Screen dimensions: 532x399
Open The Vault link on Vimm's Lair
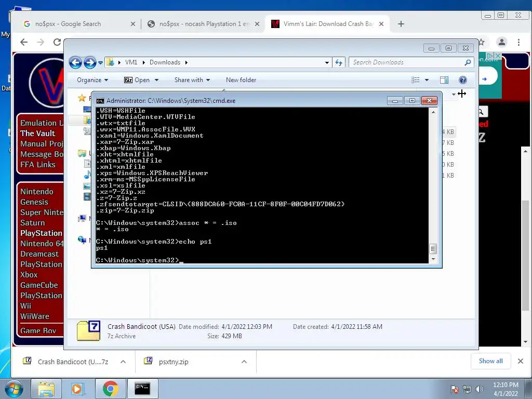pyautogui.click(x=37, y=134)
